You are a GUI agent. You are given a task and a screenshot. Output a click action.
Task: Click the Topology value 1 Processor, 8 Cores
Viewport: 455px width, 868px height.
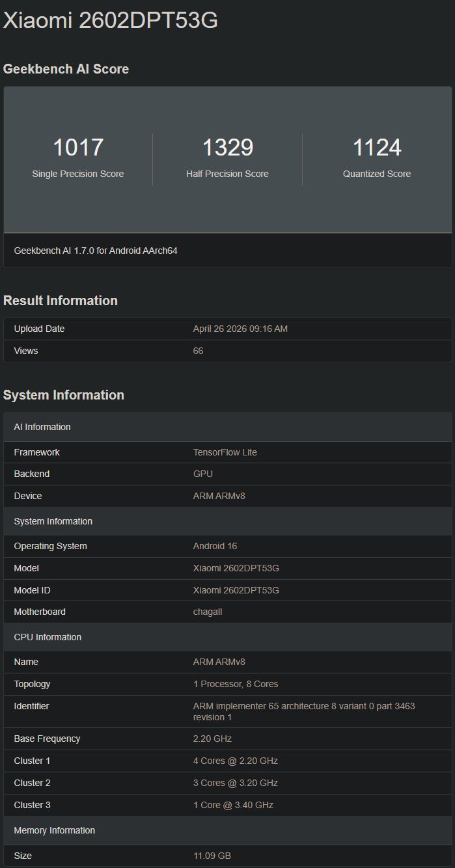point(235,684)
